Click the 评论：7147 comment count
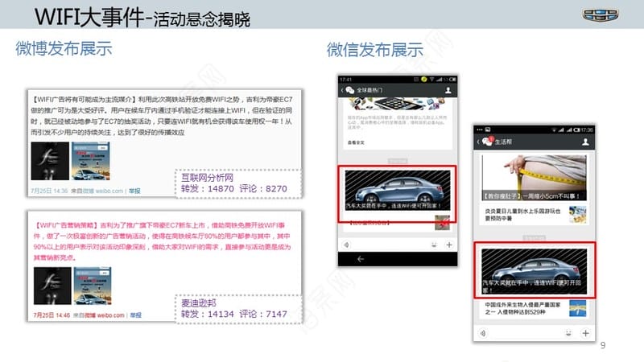This screenshot has width=644, height=362. point(263,314)
